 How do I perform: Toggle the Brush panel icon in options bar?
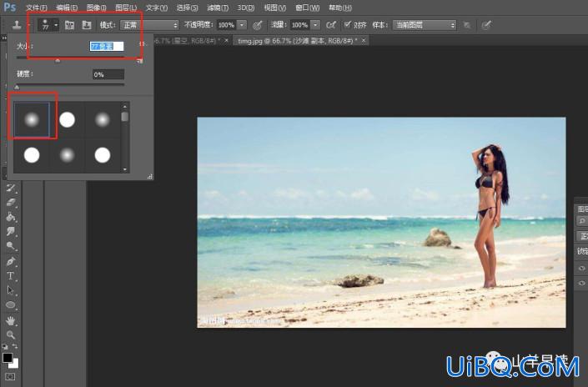tap(69, 25)
